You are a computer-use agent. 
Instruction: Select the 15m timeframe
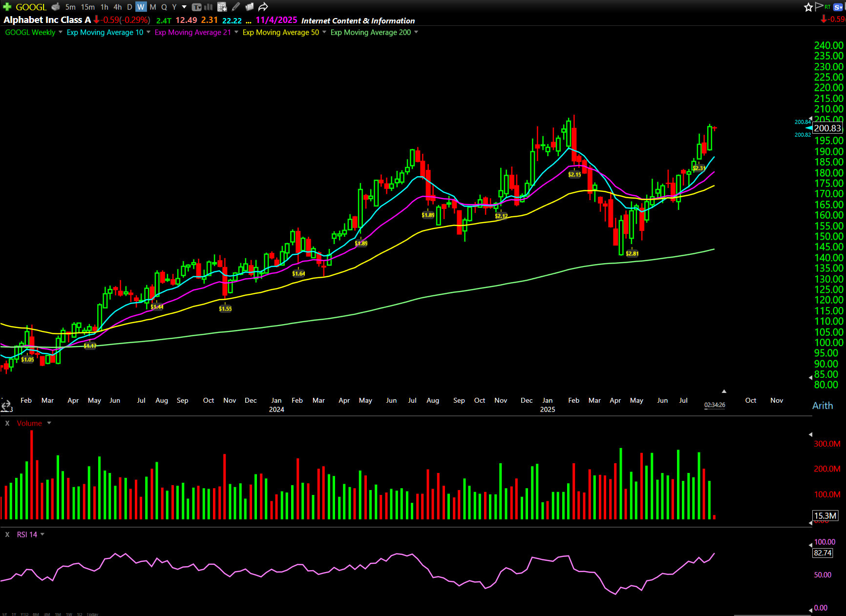[x=88, y=7]
